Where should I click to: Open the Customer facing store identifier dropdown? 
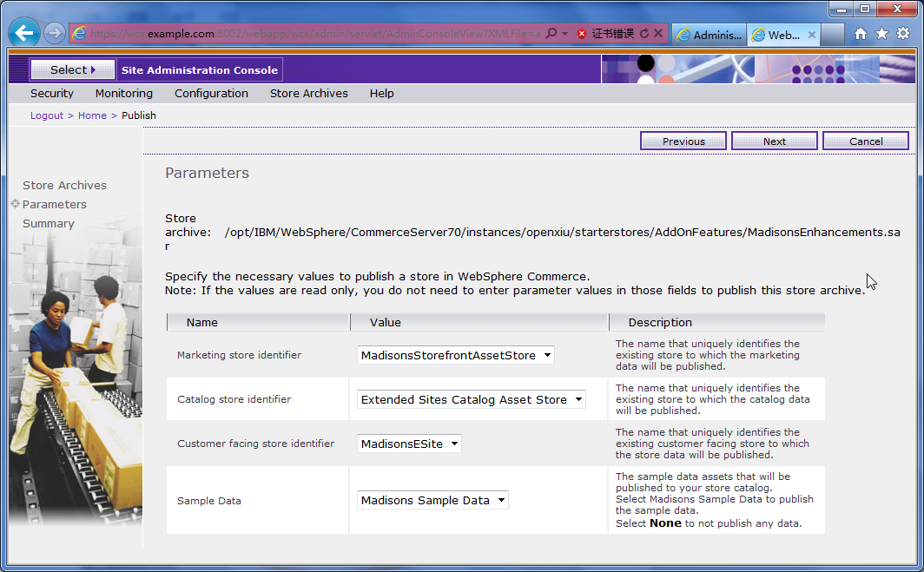(x=409, y=443)
